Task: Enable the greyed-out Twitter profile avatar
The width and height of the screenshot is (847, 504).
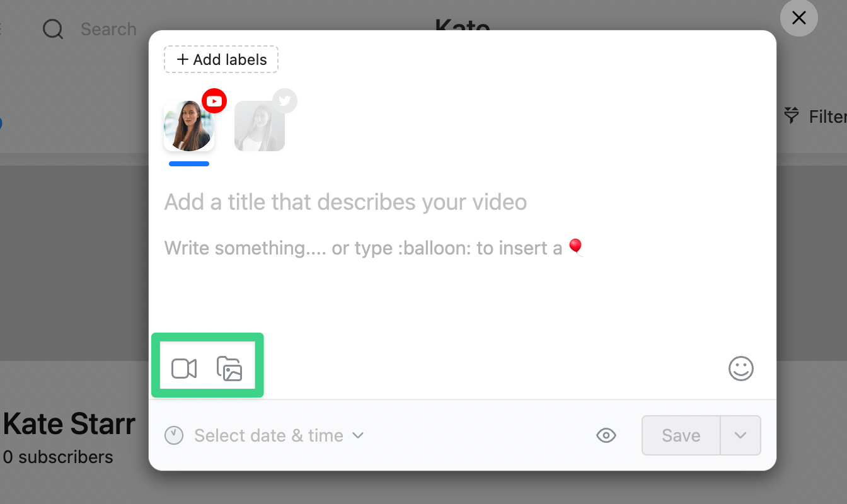Action: pos(260,126)
